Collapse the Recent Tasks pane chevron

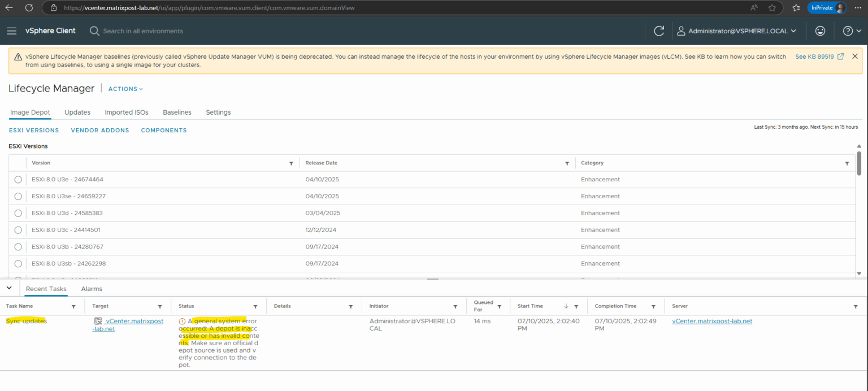[9, 287]
